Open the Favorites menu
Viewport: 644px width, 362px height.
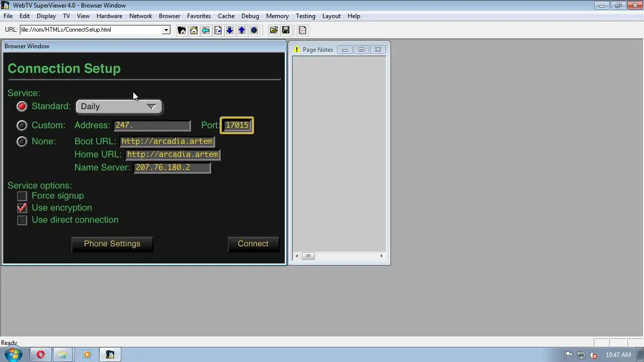click(199, 16)
